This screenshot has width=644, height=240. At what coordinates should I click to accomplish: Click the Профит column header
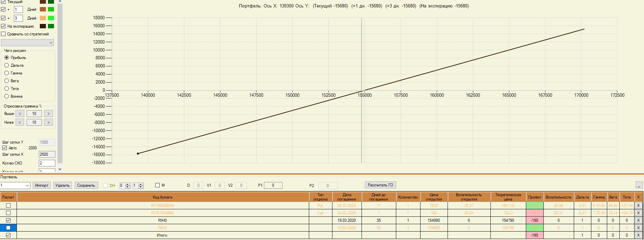coord(535,197)
